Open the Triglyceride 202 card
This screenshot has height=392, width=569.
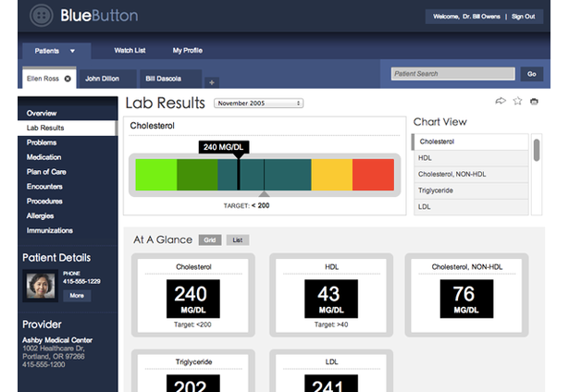pyautogui.click(x=193, y=371)
